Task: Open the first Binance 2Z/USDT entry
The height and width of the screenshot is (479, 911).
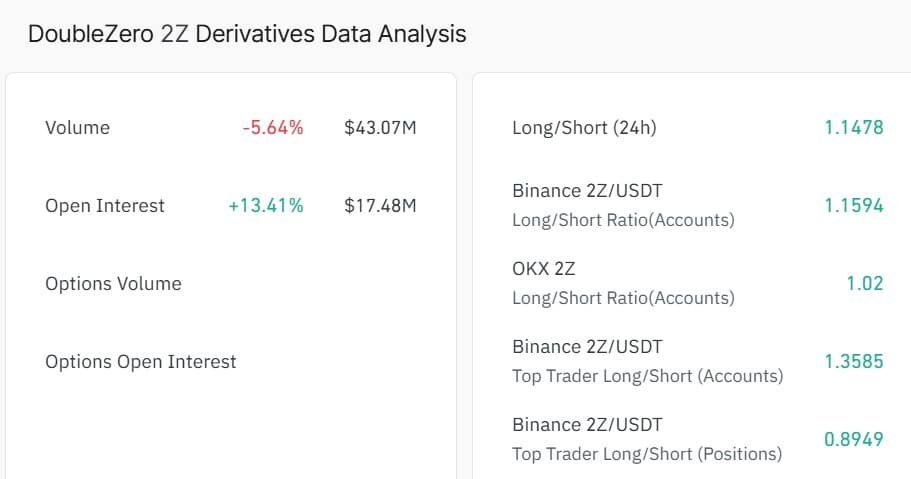Action: [587, 190]
